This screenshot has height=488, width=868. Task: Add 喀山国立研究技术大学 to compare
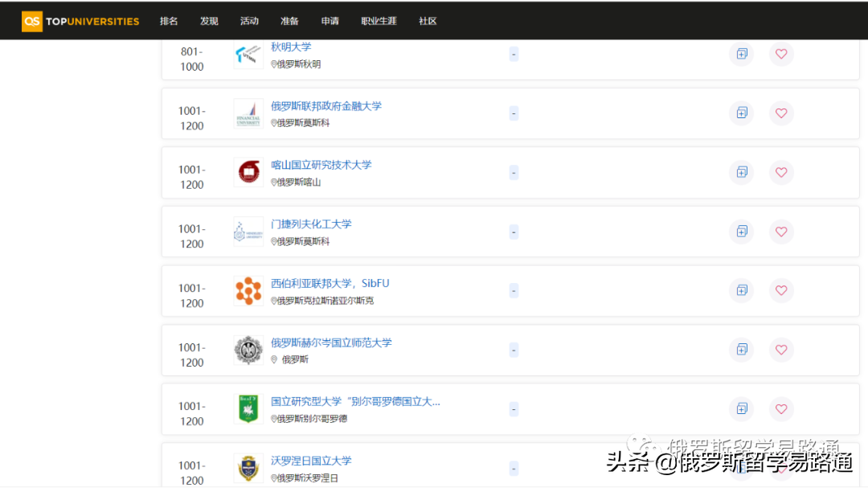(x=742, y=172)
